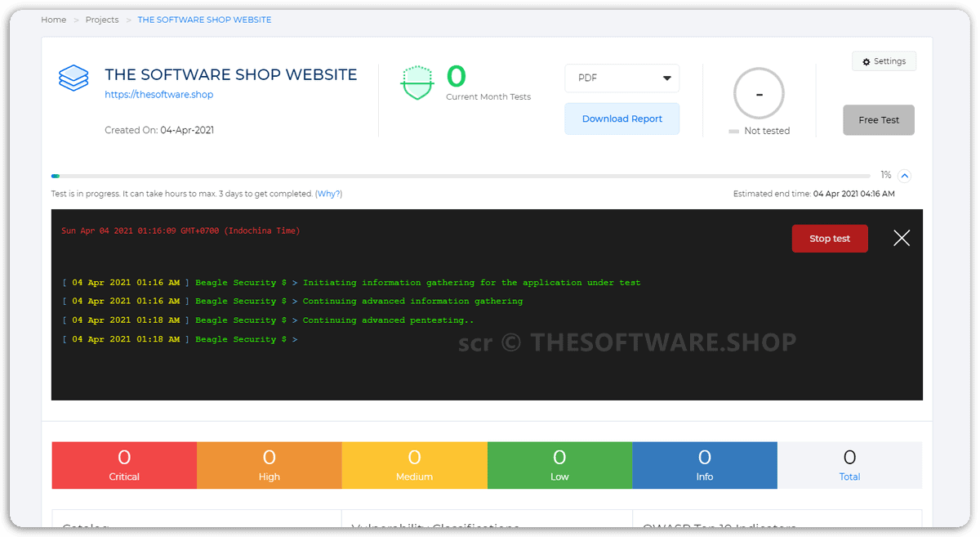Screen dimensions: 980x537
Task: Collapse the test progress panel
Action: pyautogui.click(x=904, y=176)
